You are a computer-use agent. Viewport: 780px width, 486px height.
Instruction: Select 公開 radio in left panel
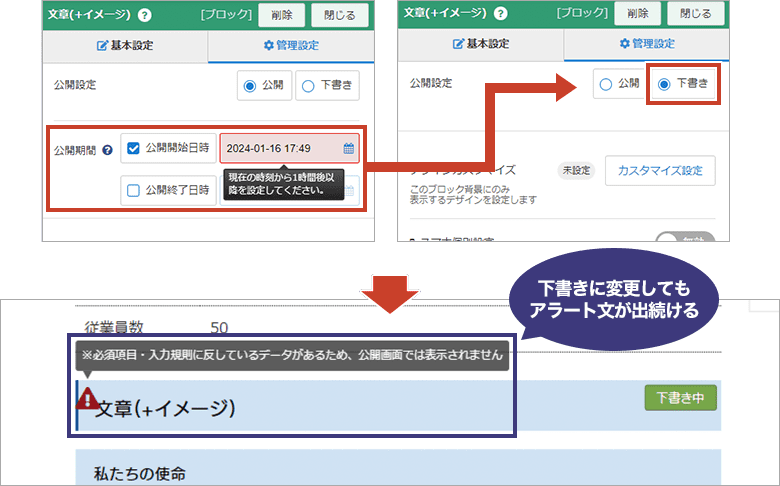pos(250,86)
